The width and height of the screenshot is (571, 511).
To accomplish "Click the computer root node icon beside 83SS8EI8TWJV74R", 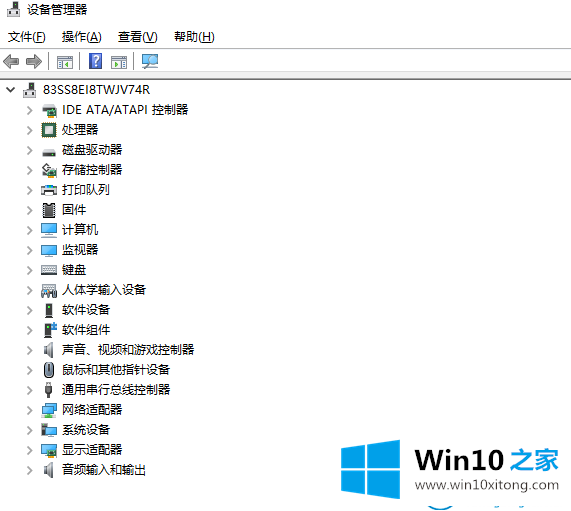I will [x=29, y=90].
